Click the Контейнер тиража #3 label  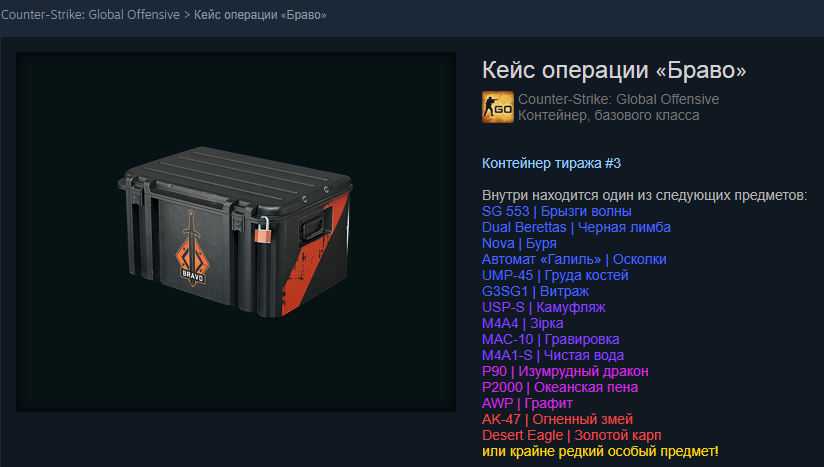pos(551,163)
